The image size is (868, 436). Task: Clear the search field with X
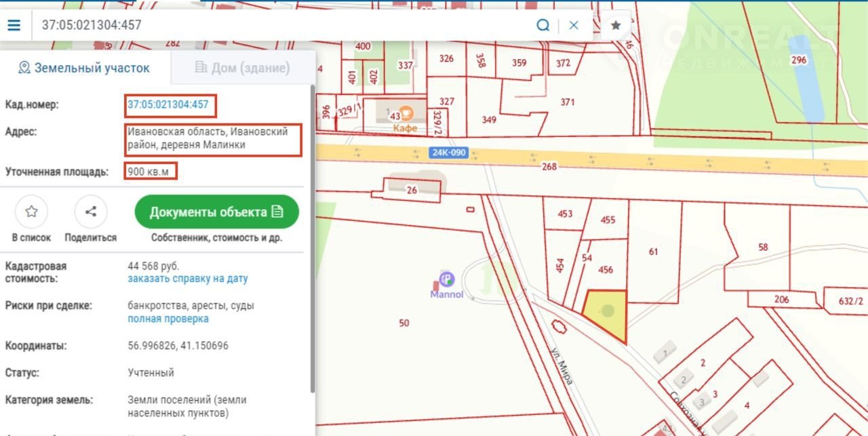pos(574,26)
